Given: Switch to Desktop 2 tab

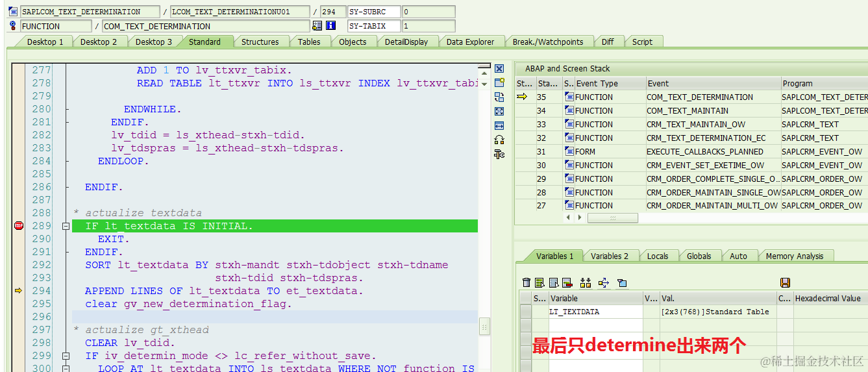Looking at the screenshot, I should tap(99, 42).
